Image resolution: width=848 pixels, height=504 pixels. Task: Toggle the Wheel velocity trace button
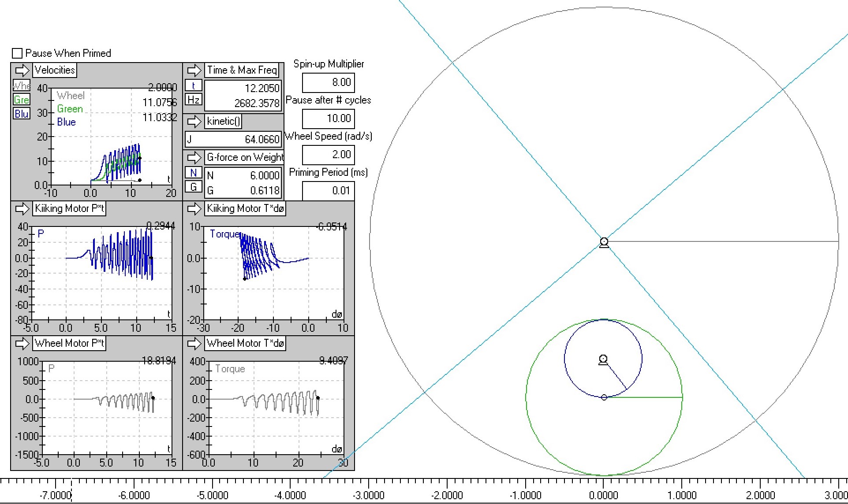click(x=22, y=85)
